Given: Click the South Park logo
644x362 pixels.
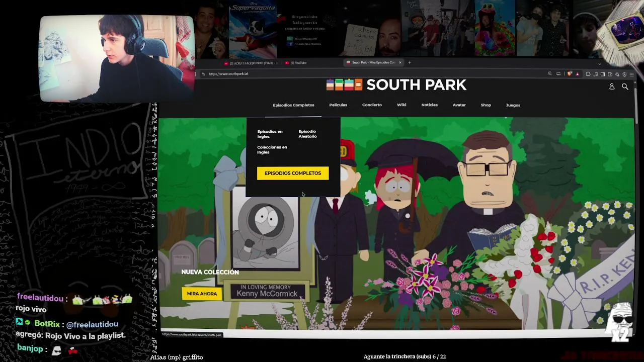Looking at the screenshot, I should click(x=396, y=85).
